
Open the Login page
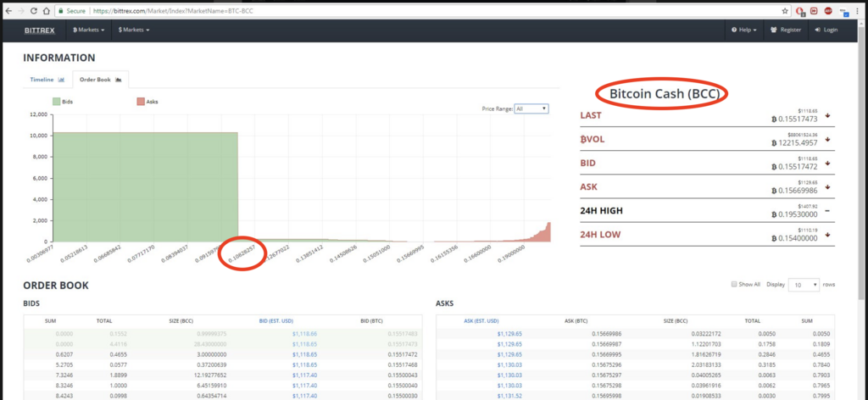(826, 30)
